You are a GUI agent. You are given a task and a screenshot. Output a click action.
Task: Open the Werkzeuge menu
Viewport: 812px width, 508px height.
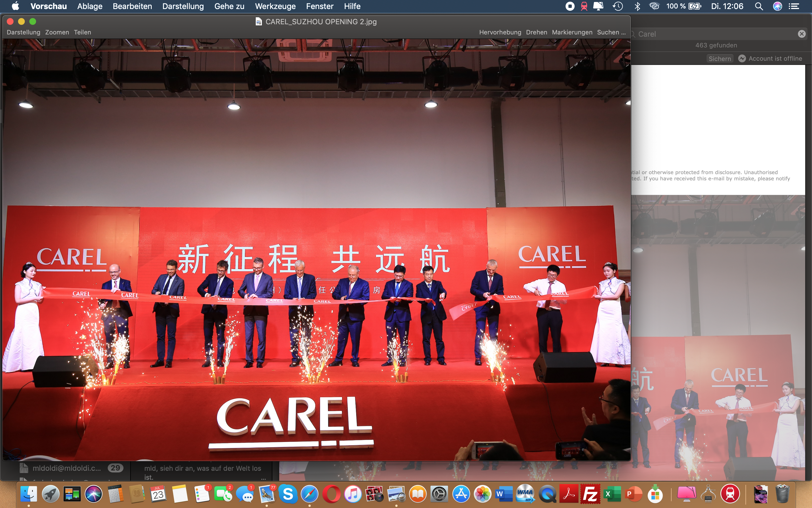pyautogui.click(x=275, y=6)
